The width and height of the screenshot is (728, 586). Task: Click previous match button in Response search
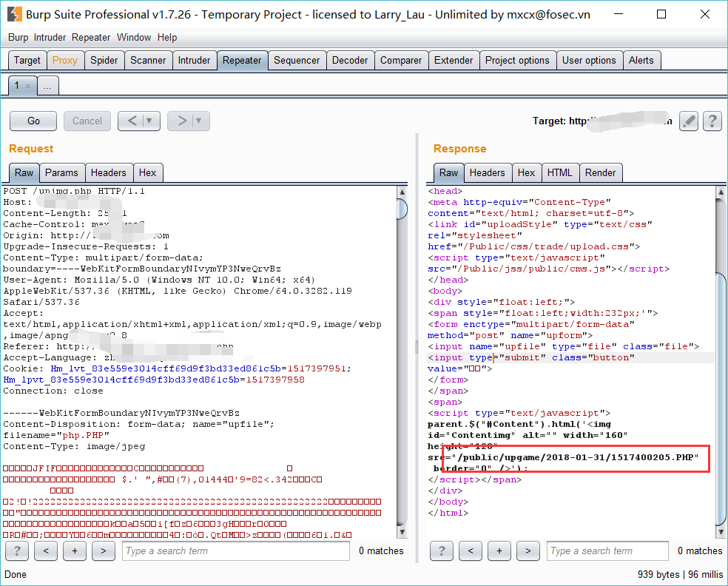(x=471, y=550)
